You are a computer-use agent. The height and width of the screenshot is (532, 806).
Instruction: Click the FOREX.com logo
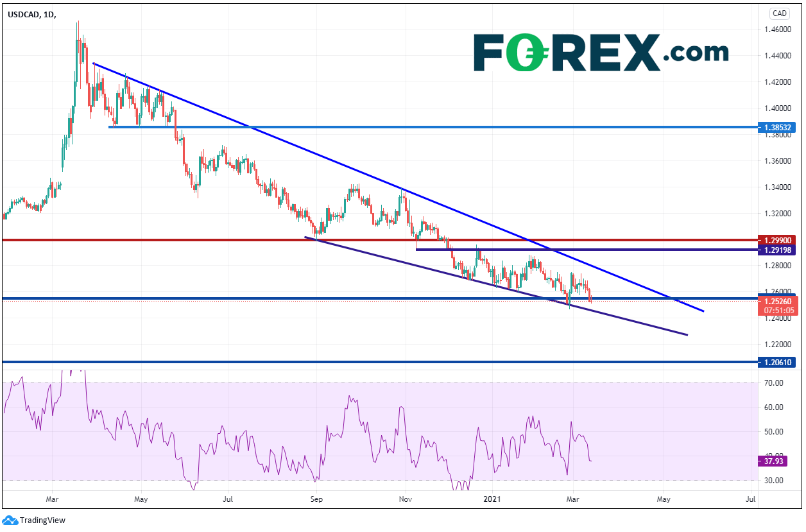(600, 52)
